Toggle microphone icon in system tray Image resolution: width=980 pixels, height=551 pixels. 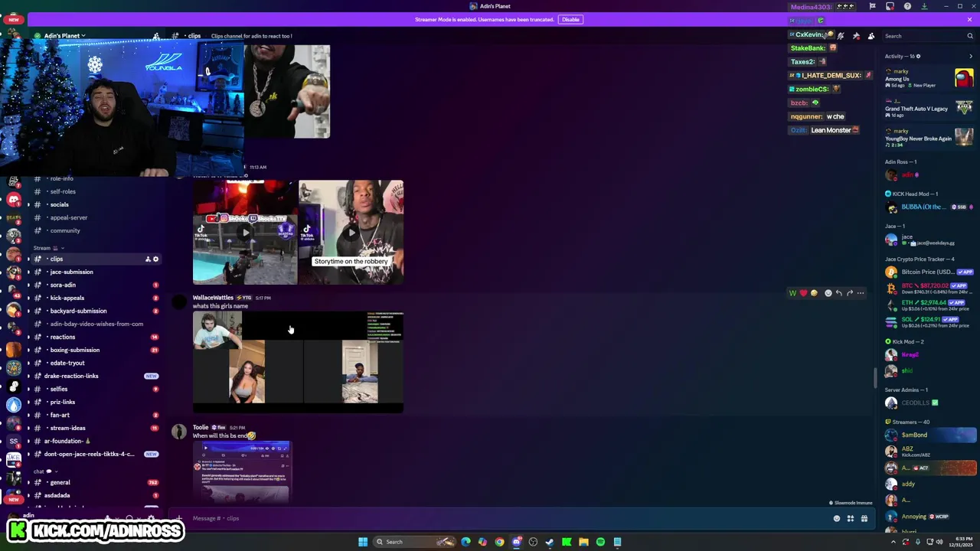(x=917, y=542)
